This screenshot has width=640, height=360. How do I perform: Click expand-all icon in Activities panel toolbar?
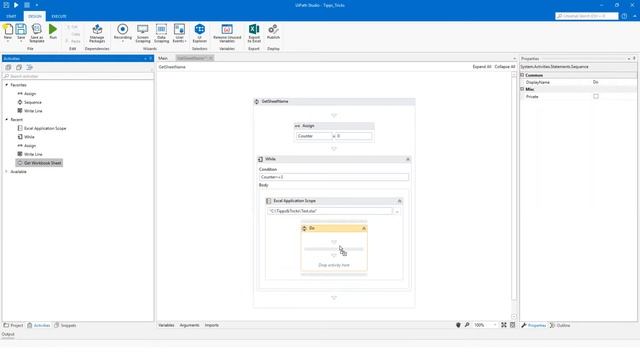(x=8, y=67)
